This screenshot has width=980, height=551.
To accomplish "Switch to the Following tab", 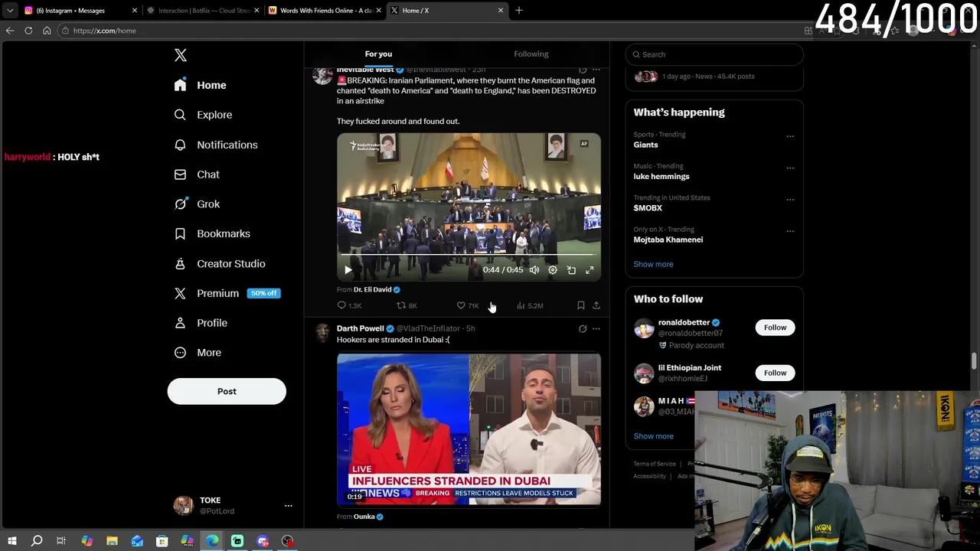I will (x=531, y=54).
